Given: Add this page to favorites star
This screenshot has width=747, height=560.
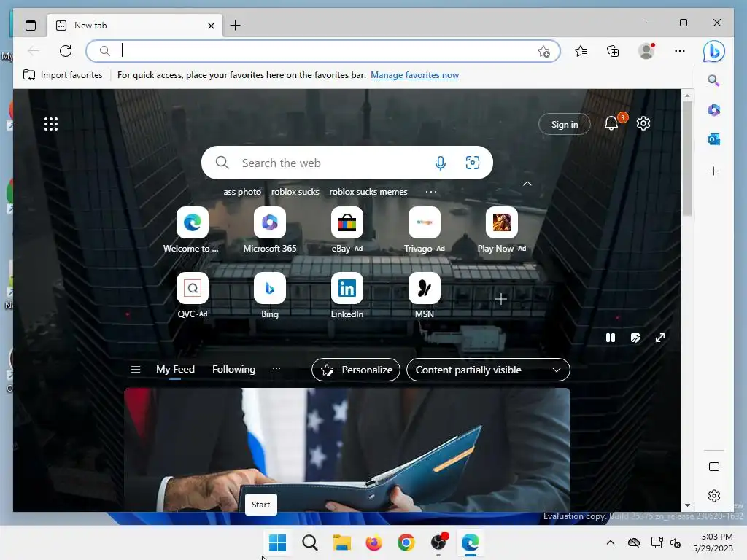Looking at the screenshot, I should pyautogui.click(x=543, y=51).
